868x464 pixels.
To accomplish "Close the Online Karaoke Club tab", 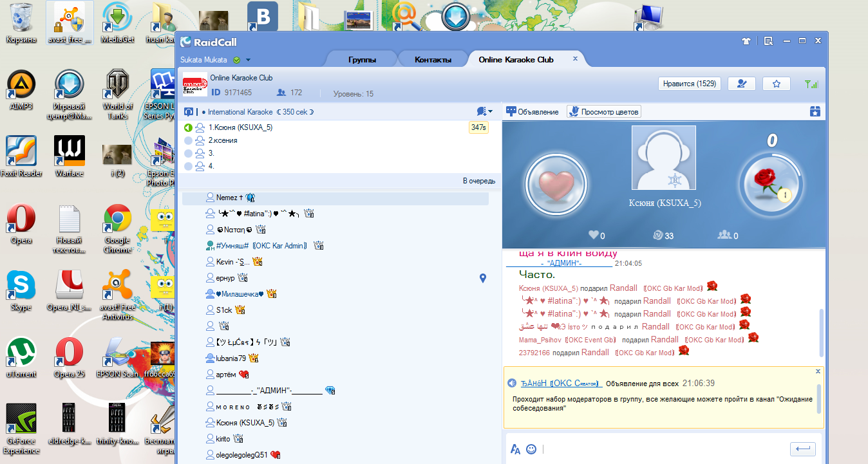I will (x=576, y=59).
